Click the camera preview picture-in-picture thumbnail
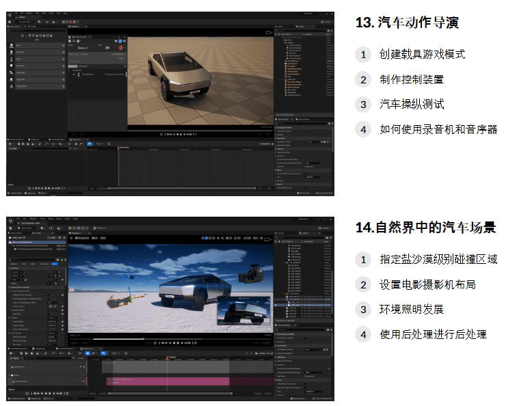The width and height of the screenshot is (532, 406). click(243, 311)
